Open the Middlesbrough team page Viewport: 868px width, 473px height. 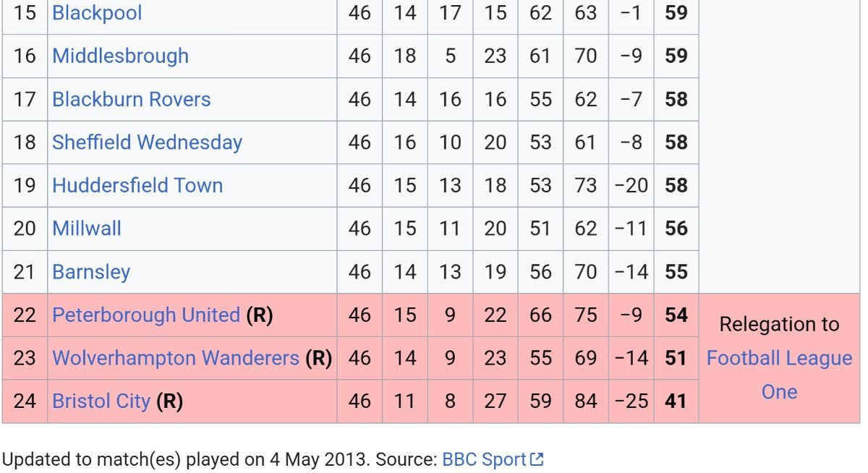[x=120, y=56]
